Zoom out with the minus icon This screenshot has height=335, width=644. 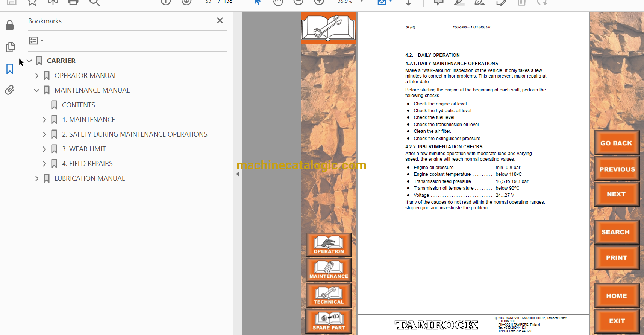[x=299, y=2]
